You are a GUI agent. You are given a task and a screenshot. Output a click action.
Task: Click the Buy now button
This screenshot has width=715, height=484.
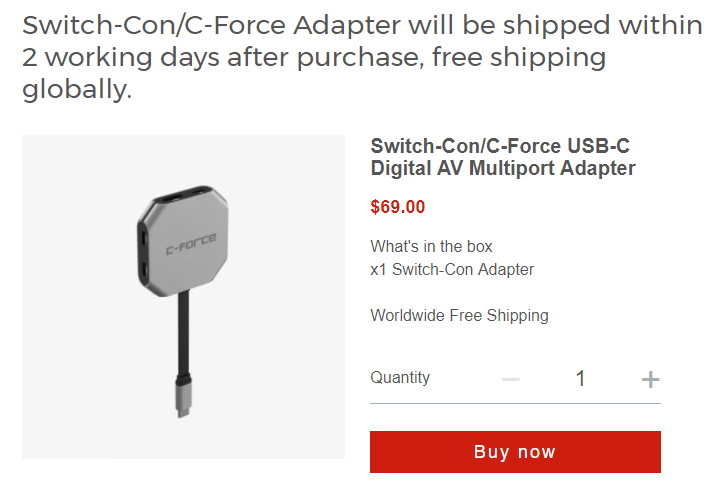pos(515,452)
